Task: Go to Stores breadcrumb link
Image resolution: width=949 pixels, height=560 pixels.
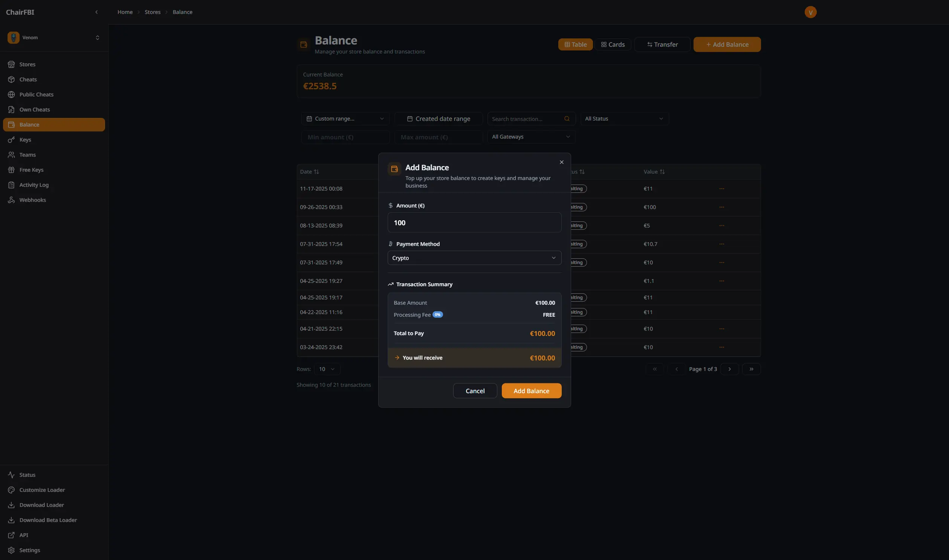Action: 153,12
